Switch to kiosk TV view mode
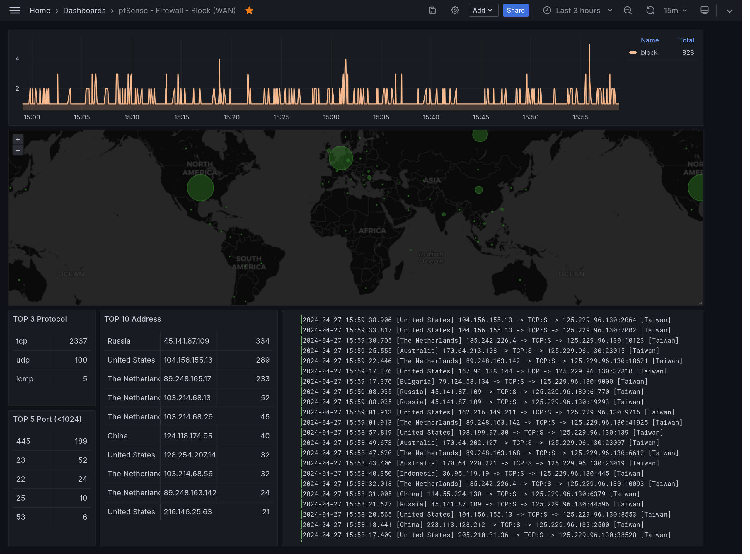The image size is (750, 560). 705,11
